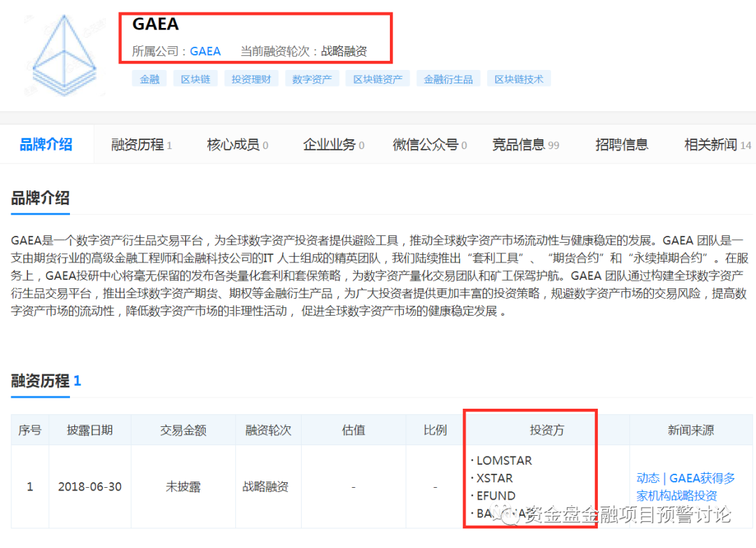Switch to the 融资历程 tab
The height and width of the screenshot is (548, 756).
click(141, 144)
